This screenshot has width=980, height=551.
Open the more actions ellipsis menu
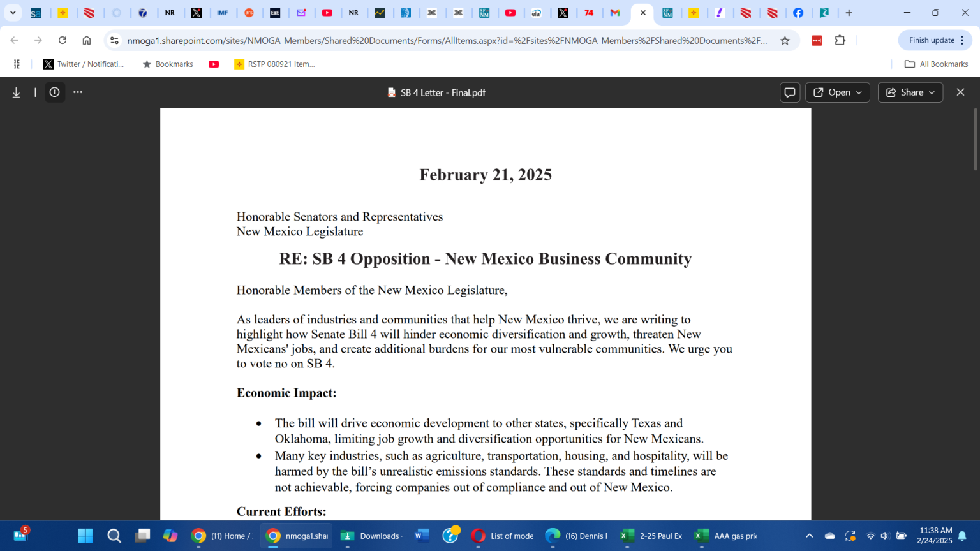[78, 92]
